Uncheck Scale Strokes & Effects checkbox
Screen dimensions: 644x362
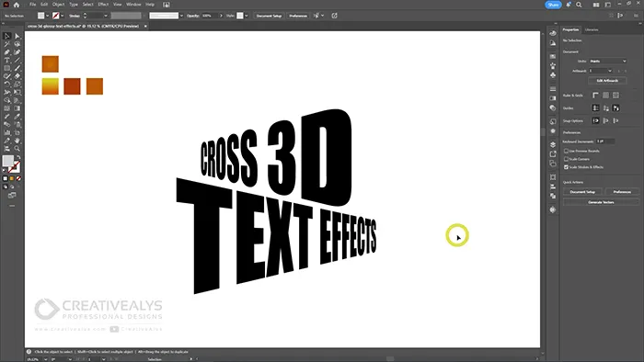click(x=566, y=167)
